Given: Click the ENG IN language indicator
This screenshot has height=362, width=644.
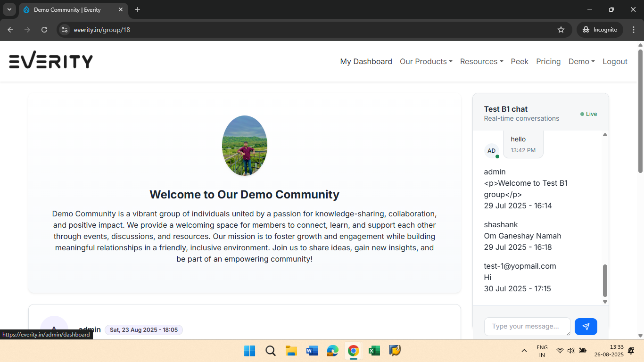Looking at the screenshot, I should click(x=542, y=351).
